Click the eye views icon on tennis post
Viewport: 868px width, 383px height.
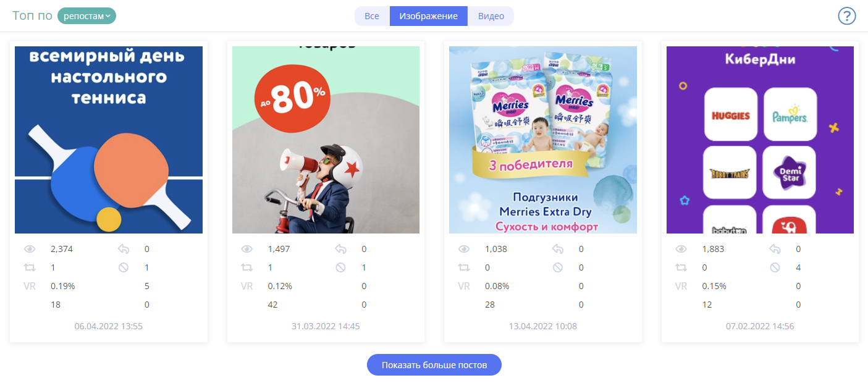[x=30, y=250]
